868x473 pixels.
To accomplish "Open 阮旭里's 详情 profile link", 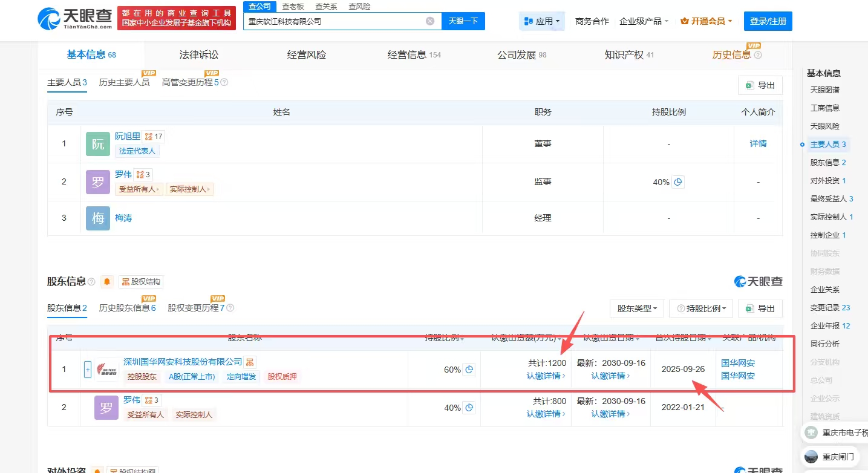I will tap(758, 143).
